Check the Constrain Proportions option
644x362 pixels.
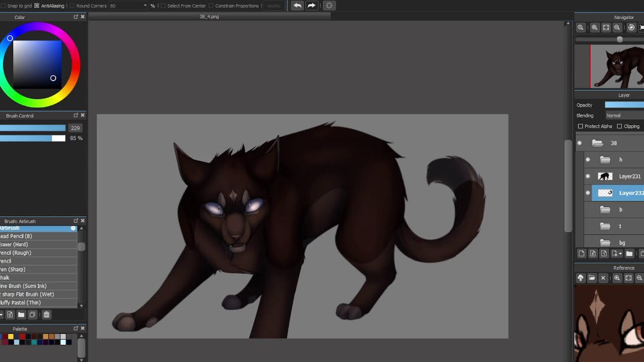point(211,6)
